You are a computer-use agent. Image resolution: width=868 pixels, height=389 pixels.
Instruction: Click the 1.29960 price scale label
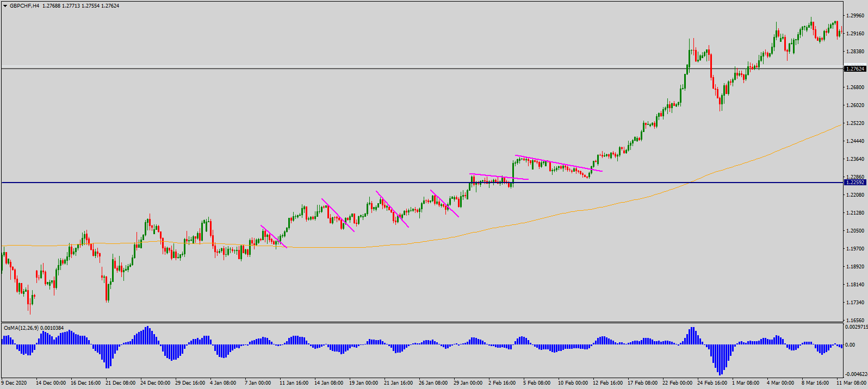click(x=855, y=16)
